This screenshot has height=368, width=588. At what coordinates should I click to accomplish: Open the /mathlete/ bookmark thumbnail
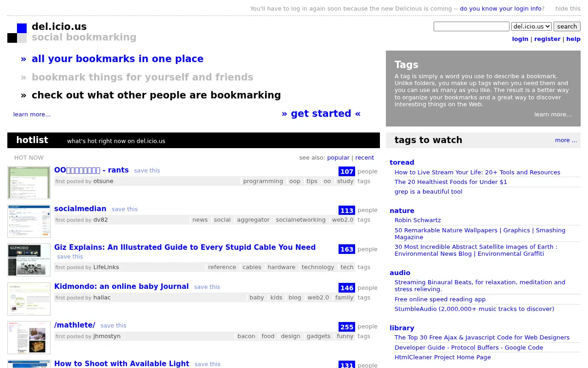coord(29,338)
